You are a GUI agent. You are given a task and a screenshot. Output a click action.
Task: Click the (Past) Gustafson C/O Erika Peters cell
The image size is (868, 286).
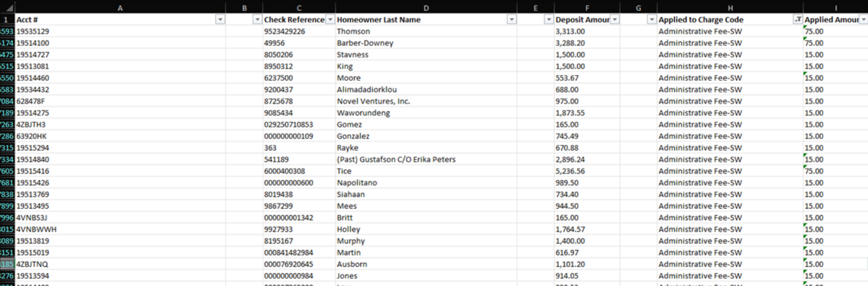(426, 159)
